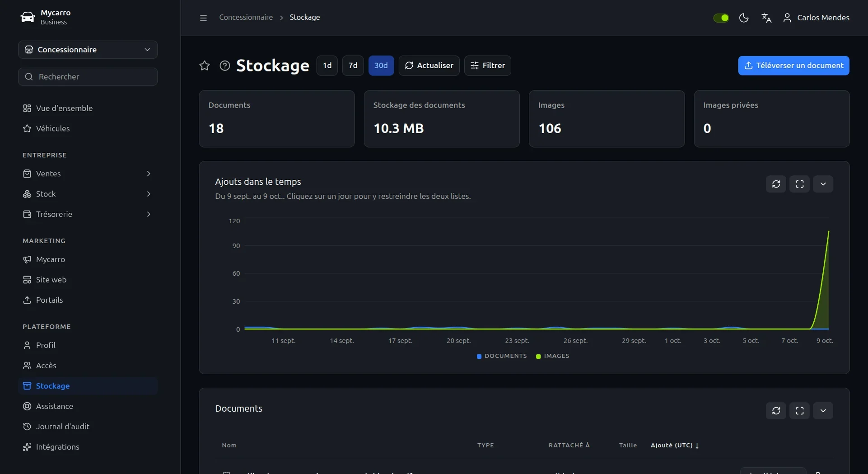Image resolution: width=868 pixels, height=474 pixels.
Task: Open Journal d'audit
Action: (88, 427)
